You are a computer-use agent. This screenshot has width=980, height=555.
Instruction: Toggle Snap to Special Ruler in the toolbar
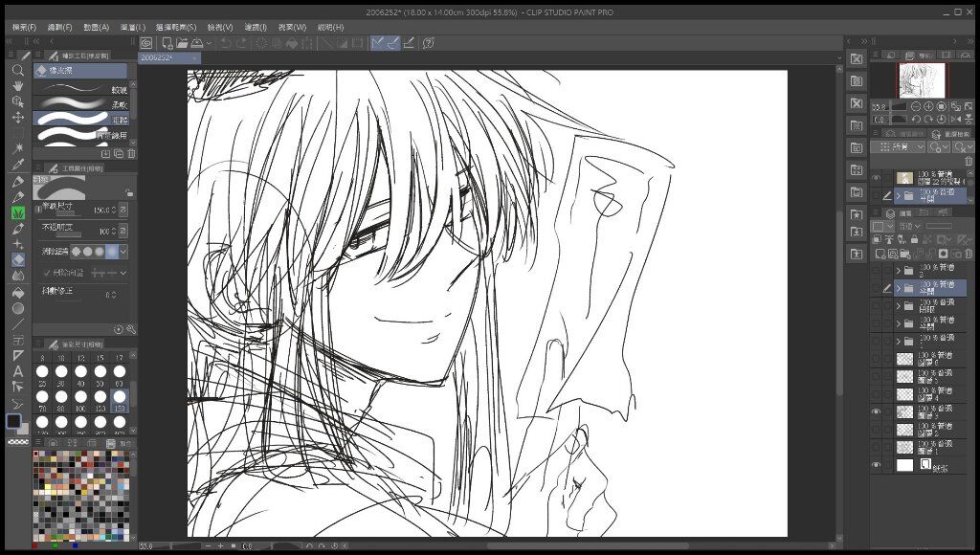[392, 43]
